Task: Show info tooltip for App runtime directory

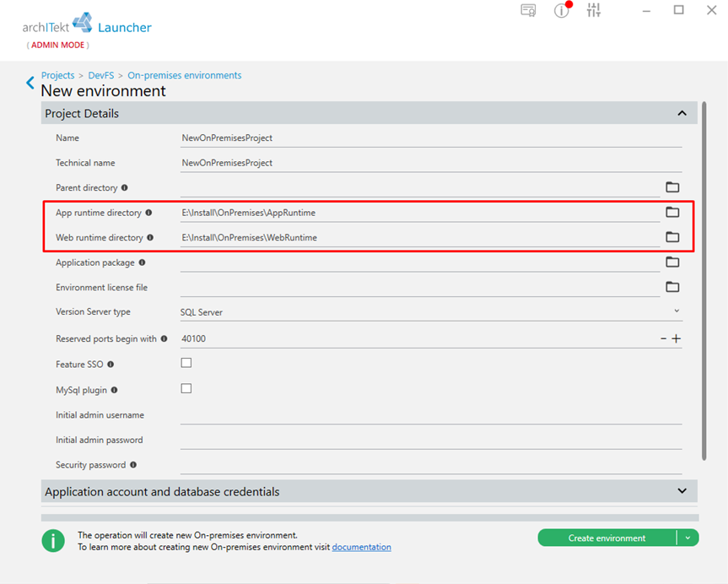Action: [x=148, y=213]
